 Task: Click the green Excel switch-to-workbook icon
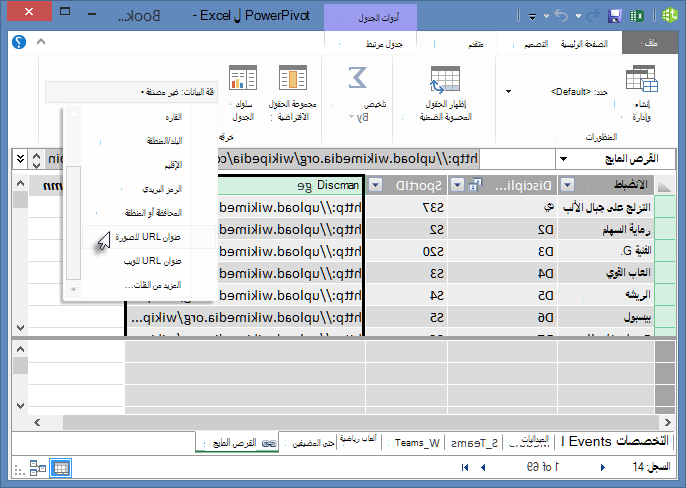coord(637,16)
